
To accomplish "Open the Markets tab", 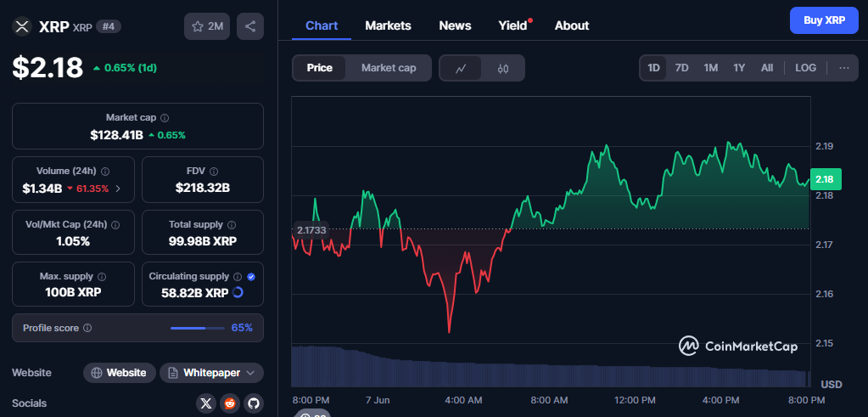I will tap(388, 25).
